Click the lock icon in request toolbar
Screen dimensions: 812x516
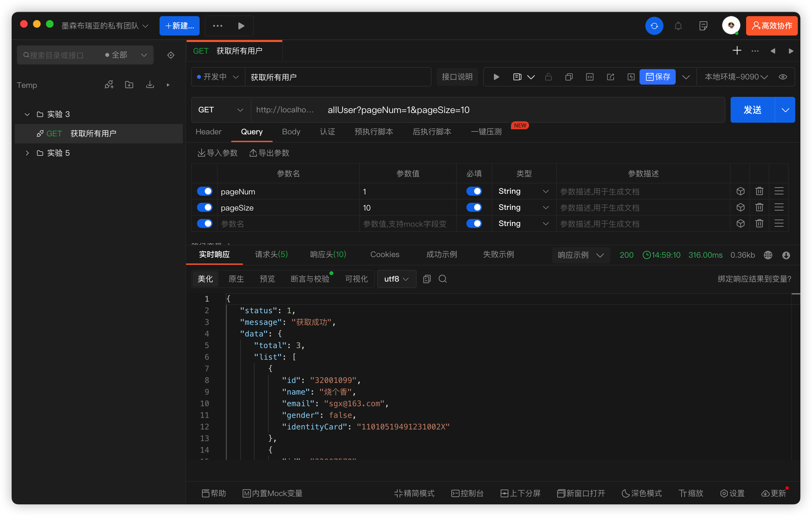coord(548,77)
